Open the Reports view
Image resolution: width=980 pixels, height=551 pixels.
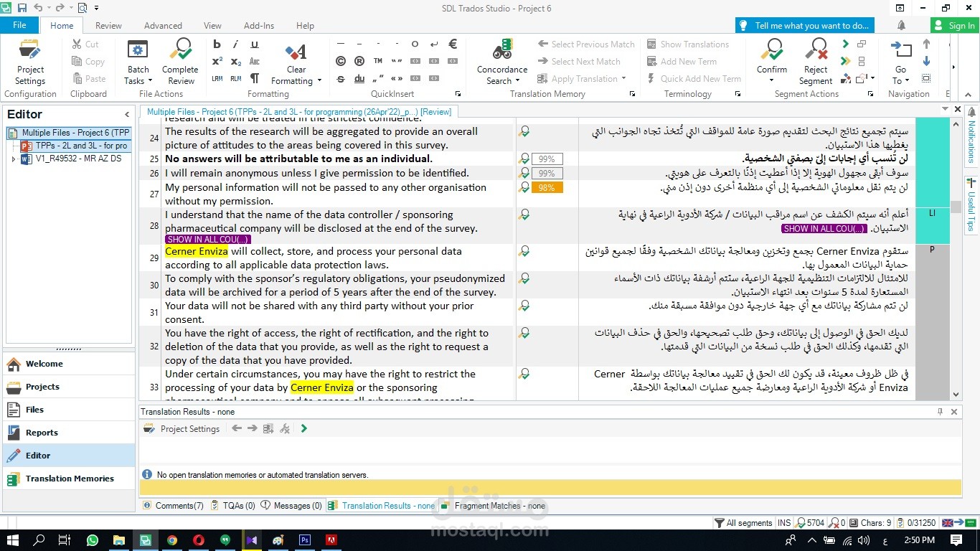click(x=69, y=433)
